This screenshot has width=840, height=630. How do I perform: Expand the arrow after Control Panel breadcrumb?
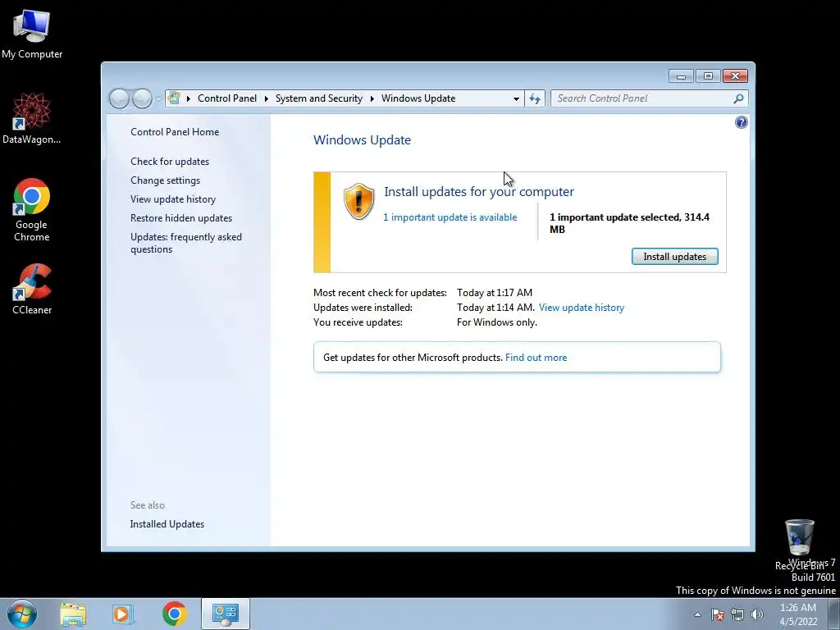267,98
